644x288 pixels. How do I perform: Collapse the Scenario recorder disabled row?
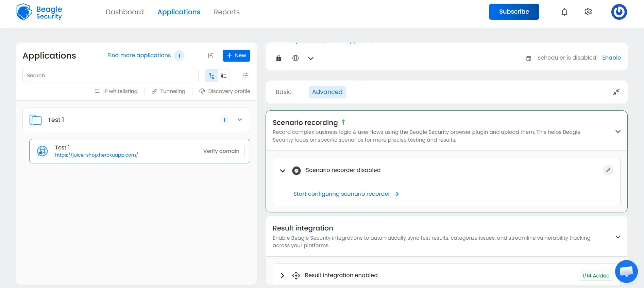point(283,171)
